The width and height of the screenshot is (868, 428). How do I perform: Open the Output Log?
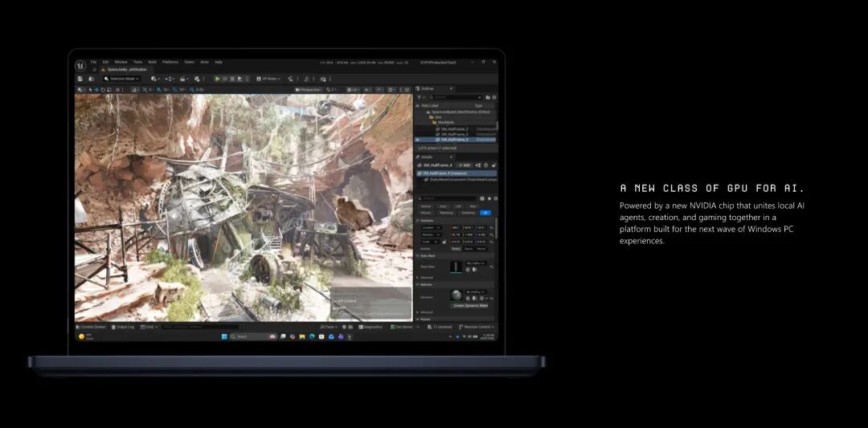click(122, 327)
